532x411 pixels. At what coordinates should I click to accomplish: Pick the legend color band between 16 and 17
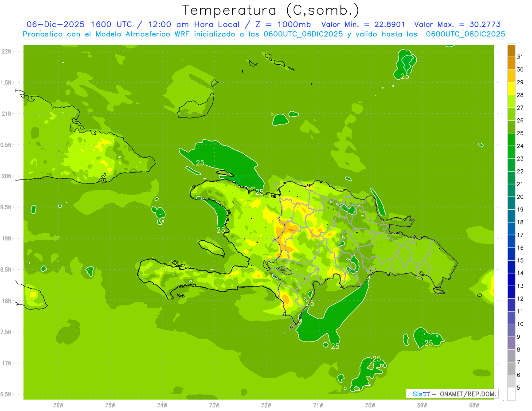pyautogui.click(x=511, y=242)
